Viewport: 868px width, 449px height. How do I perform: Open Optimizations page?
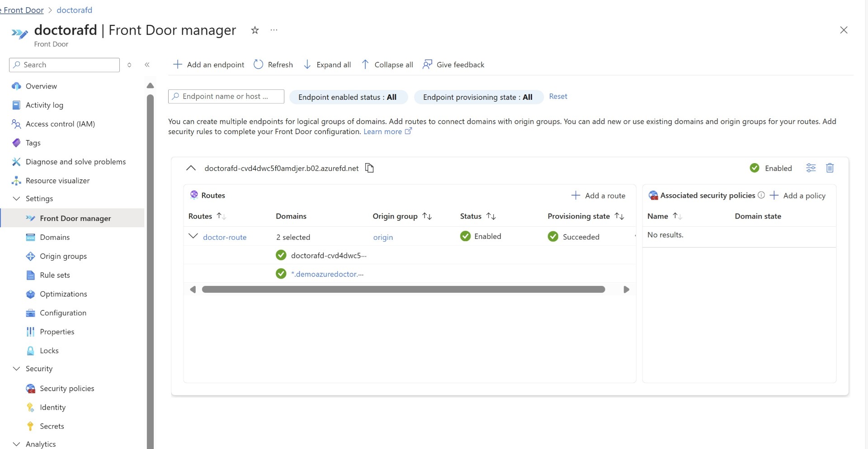pyautogui.click(x=63, y=294)
